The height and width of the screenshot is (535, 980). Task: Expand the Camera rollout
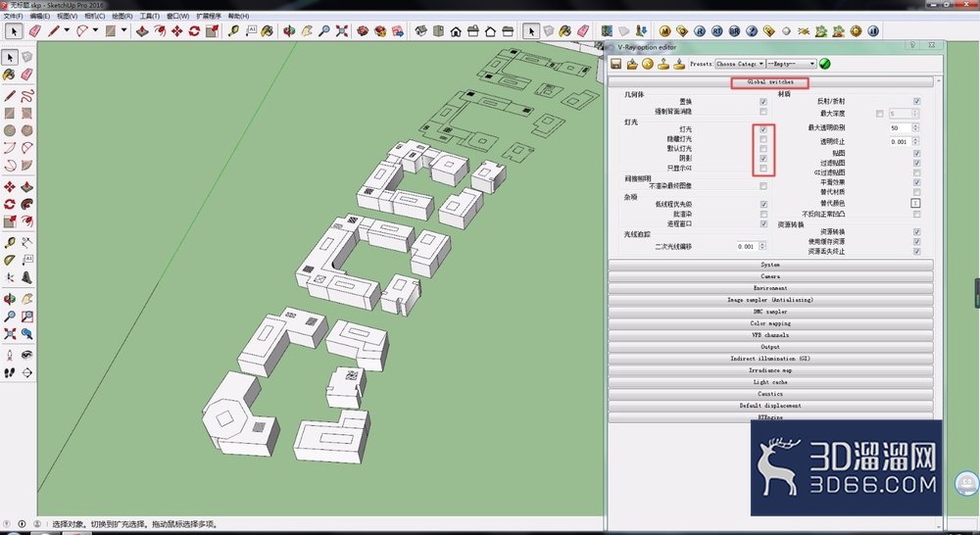coord(770,276)
